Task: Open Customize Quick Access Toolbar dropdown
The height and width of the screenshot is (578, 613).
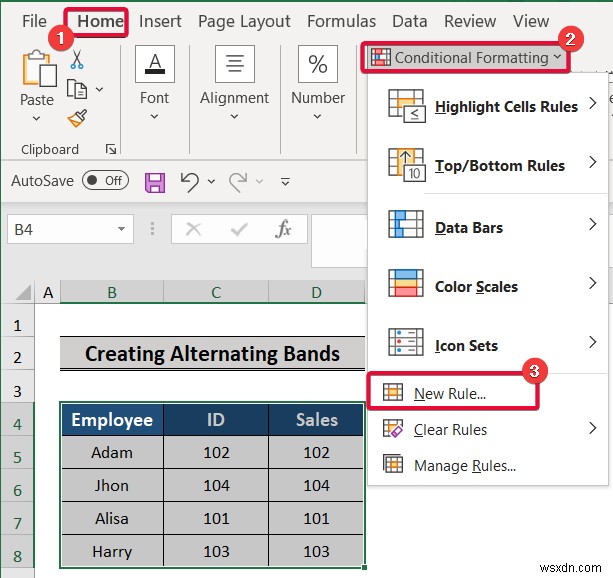Action: pos(285,181)
